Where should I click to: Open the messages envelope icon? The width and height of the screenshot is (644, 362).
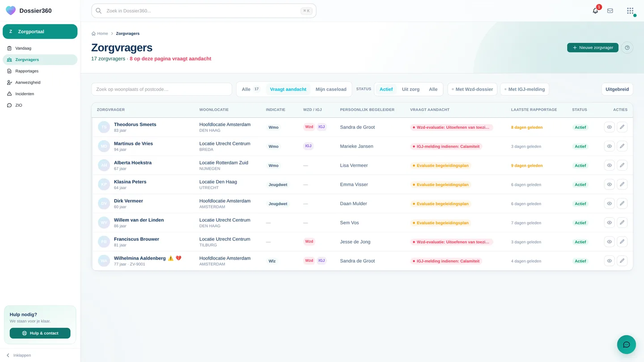click(x=610, y=11)
